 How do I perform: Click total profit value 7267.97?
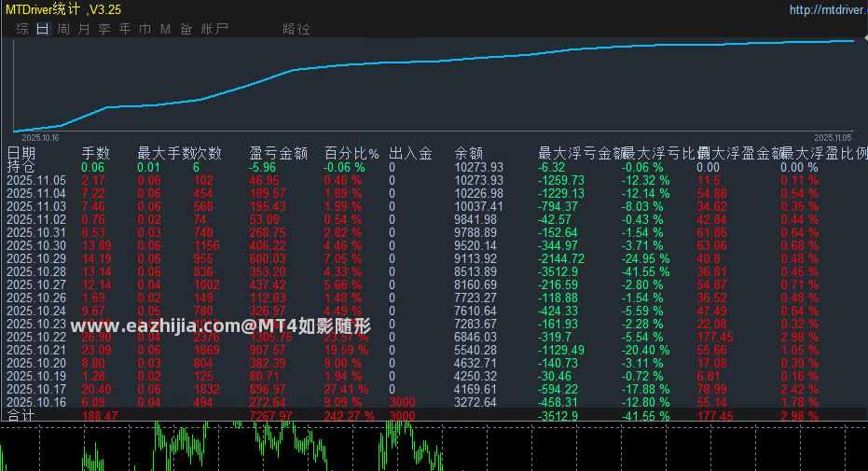point(270,416)
